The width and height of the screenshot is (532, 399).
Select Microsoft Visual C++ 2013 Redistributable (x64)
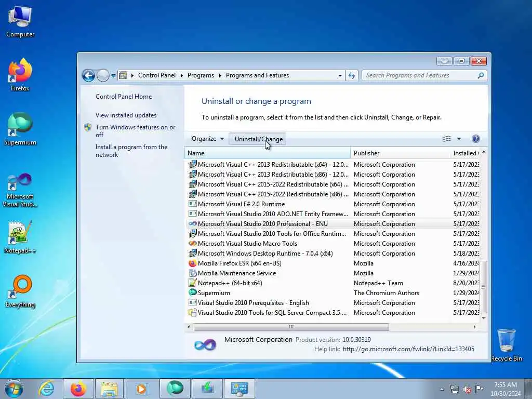pos(332,165)
